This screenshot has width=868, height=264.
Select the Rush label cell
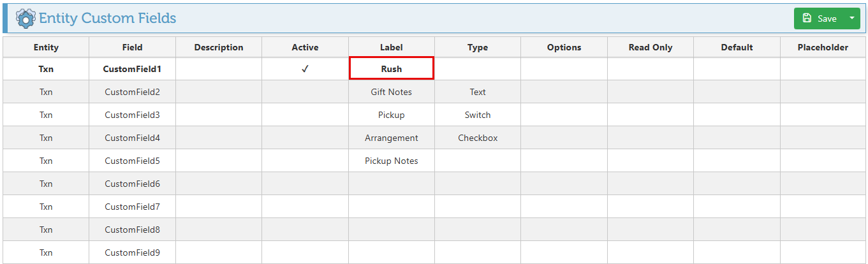click(x=392, y=69)
